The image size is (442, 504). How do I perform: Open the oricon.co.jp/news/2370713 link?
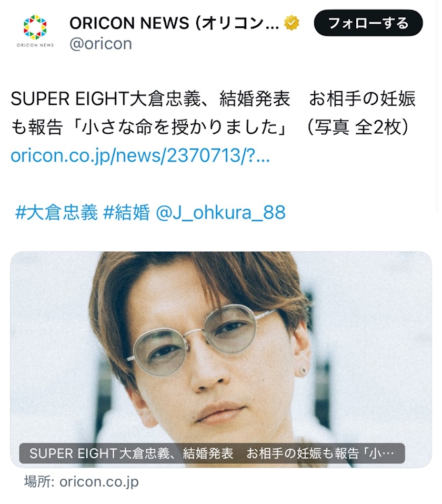point(140,155)
